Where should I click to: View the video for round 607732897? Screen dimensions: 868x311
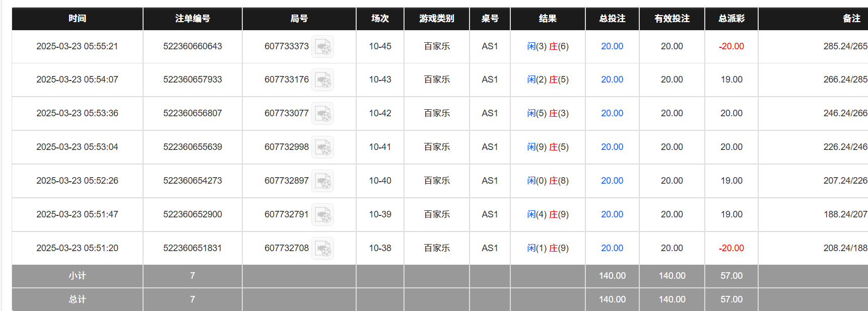(x=323, y=181)
